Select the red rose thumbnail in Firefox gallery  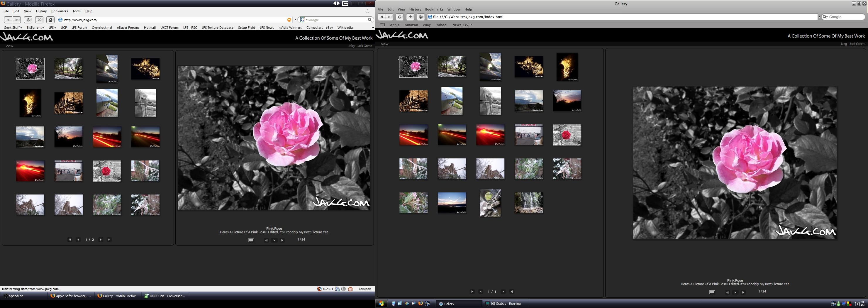[x=107, y=171]
